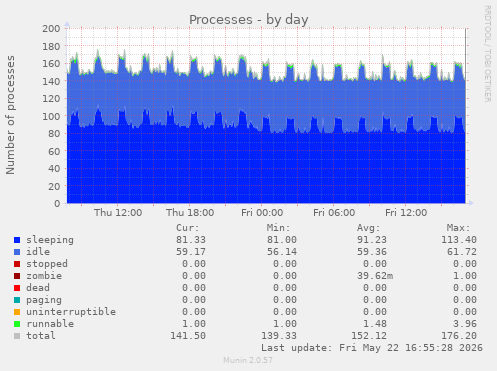
Task: Click the 'Thu 18:00' time axis label
Action: click(x=190, y=213)
